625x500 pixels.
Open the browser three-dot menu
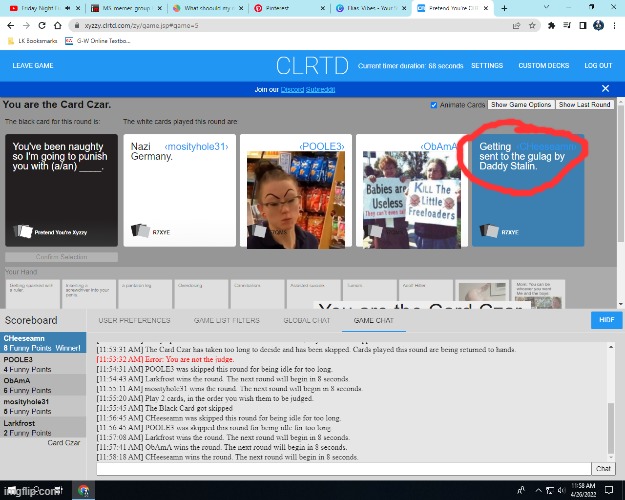coord(612,25)
